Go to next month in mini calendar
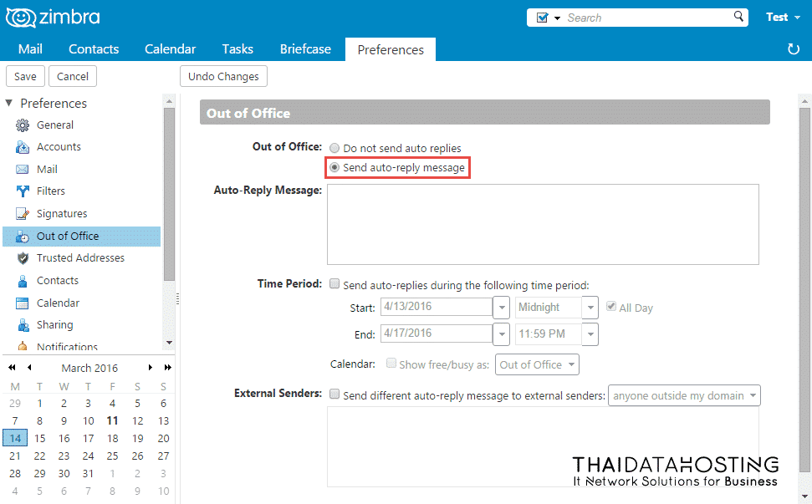 151,368
